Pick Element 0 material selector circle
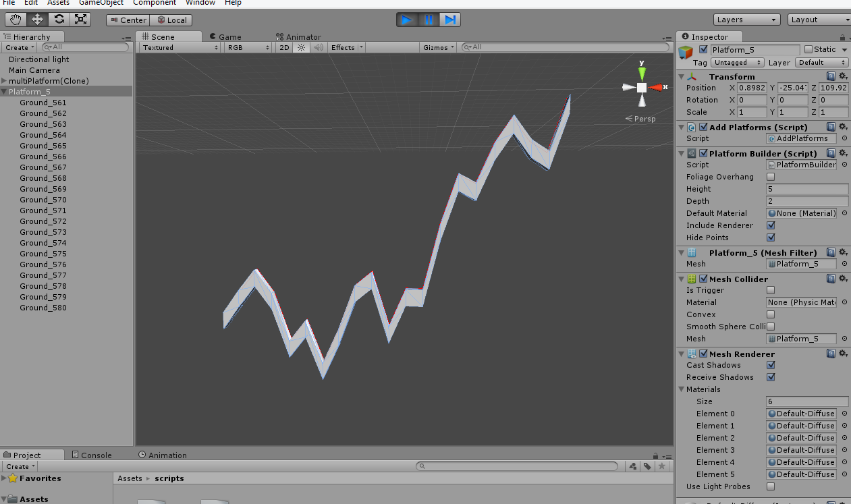851x504 pixels. click(844, 414)
